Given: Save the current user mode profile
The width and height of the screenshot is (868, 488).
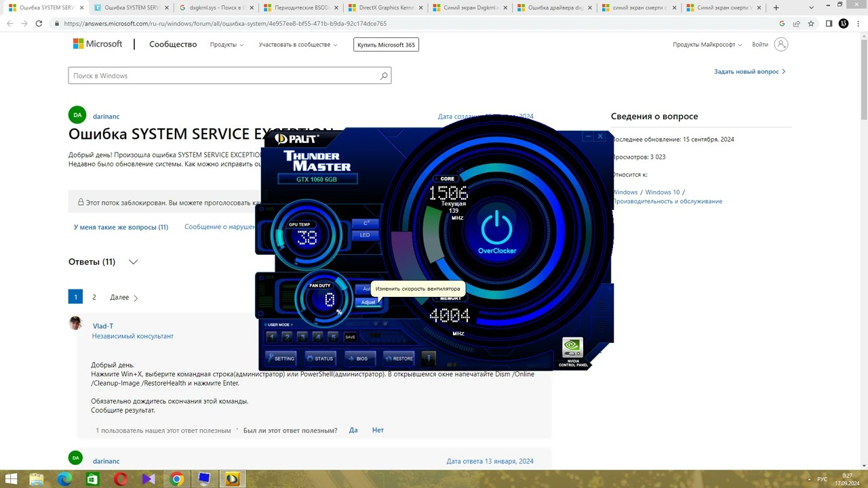Looking at the screenshot, I should (350, 337).
